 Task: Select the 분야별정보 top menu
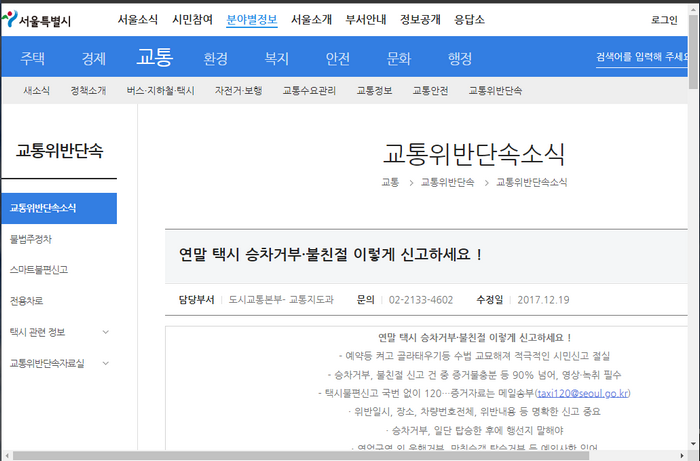252,20
